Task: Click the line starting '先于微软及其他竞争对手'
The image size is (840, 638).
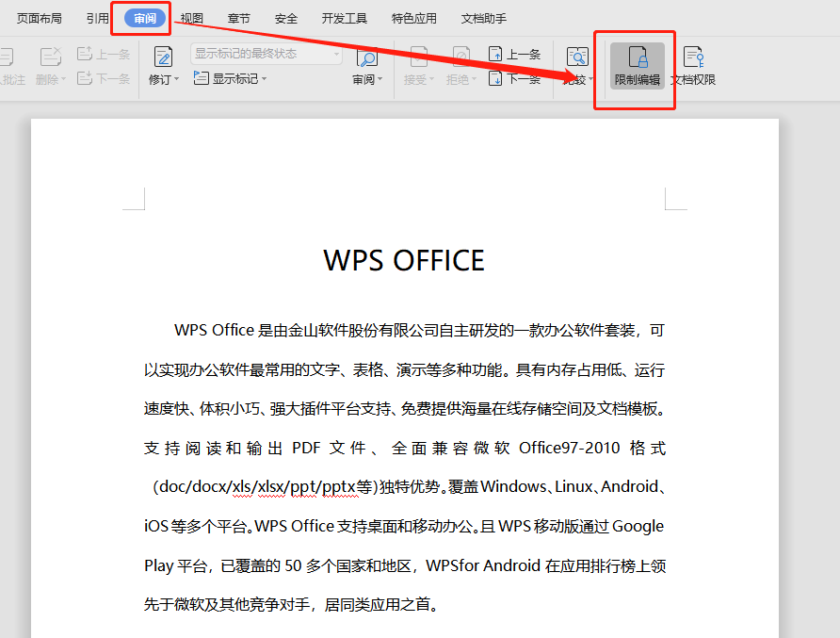Action: [292, 605]
